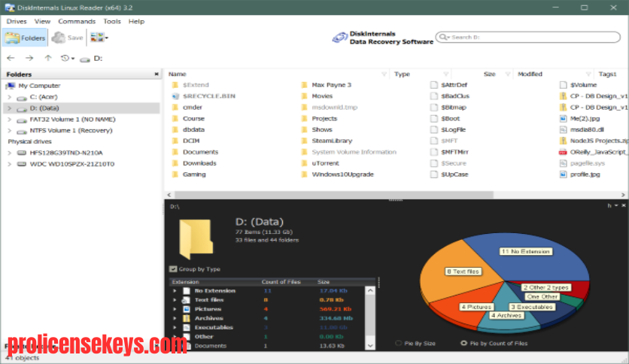This screenshot has width=629, height=364.
Task: Sort by the Modified column header
Action: pyautogui.click(x=530, y=74)
